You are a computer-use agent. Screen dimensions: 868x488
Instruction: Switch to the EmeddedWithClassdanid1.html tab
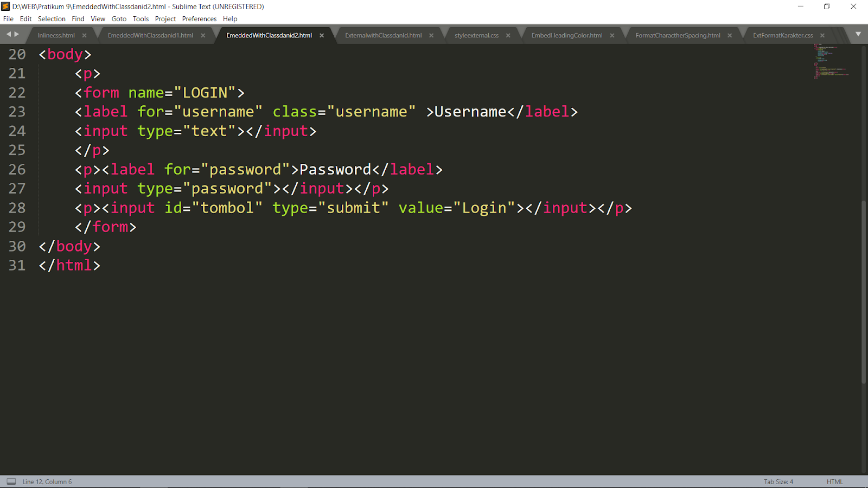[x=150, y=35]
